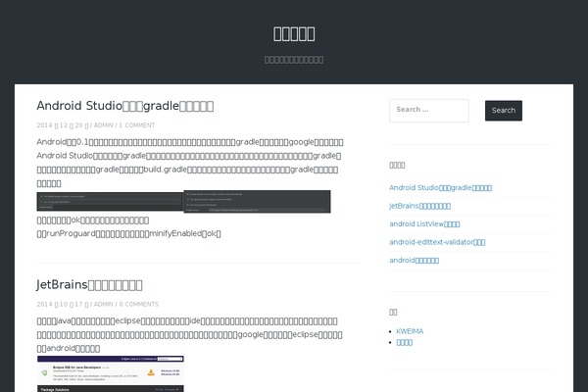
Task: Click the Search button
Action: point(504,111)
